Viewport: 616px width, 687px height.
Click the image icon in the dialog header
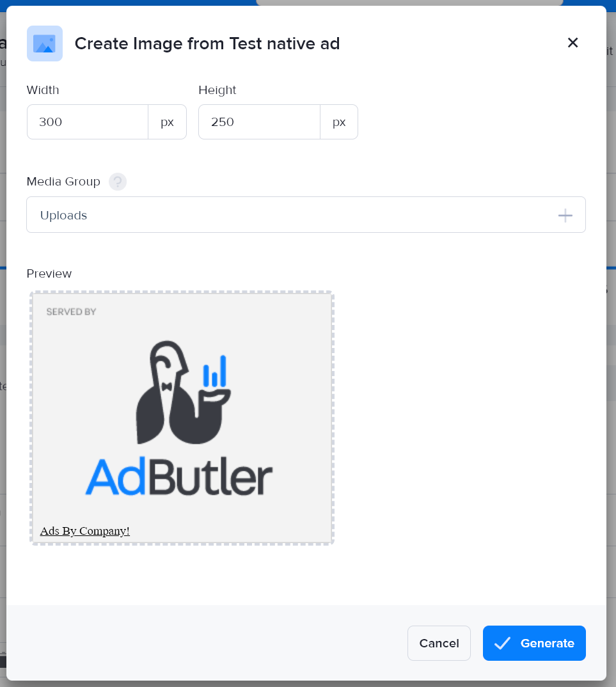click(45, 43)
